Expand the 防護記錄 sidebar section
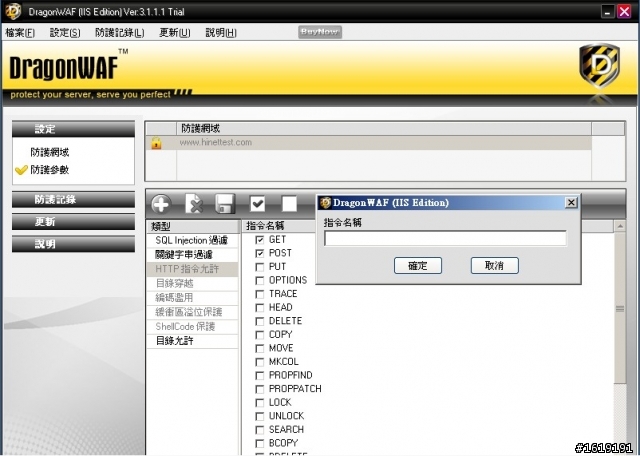640x456 pixels. (x=73, y=200)
